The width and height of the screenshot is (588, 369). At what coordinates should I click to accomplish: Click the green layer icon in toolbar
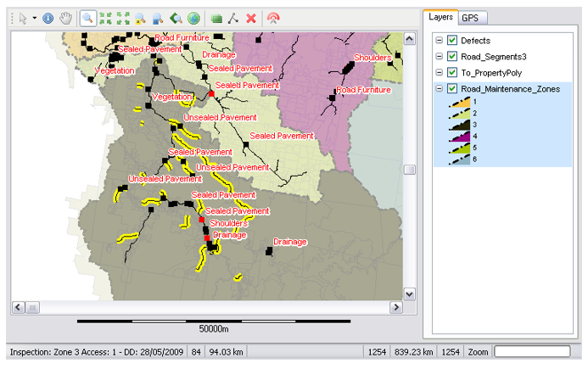(216, 17)
